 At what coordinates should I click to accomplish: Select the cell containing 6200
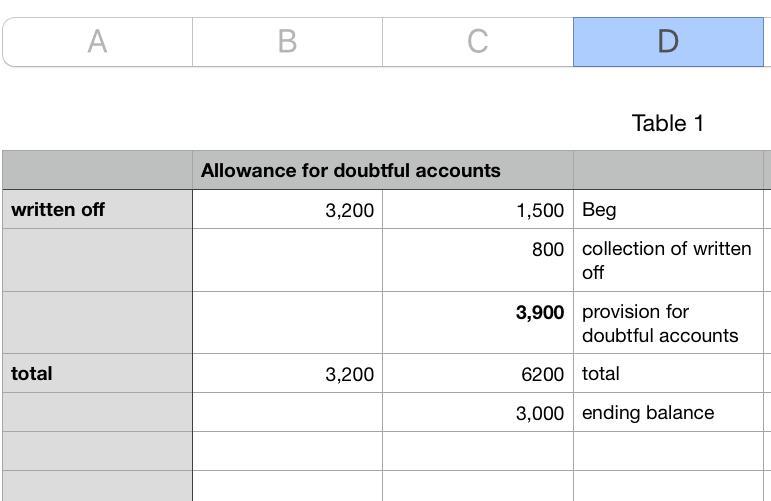point(477,373)
